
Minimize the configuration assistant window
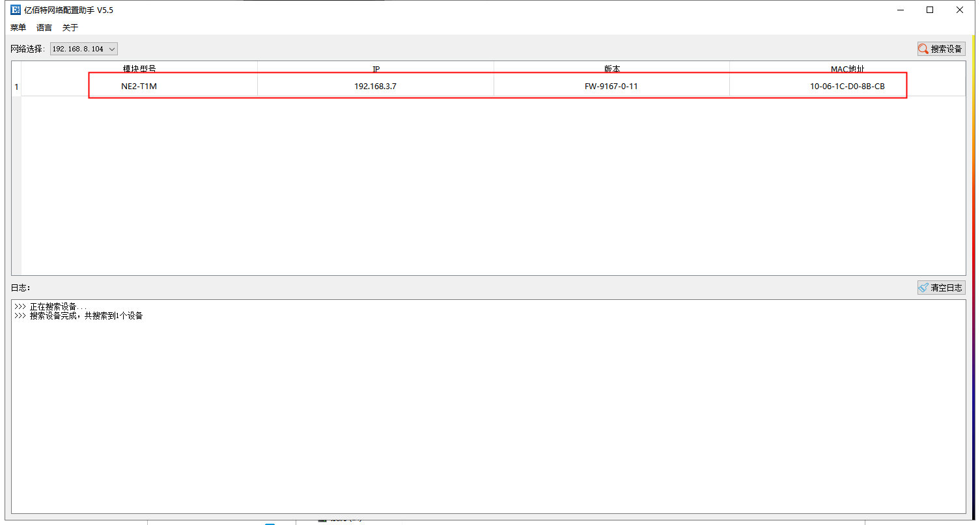click(901, 10)
